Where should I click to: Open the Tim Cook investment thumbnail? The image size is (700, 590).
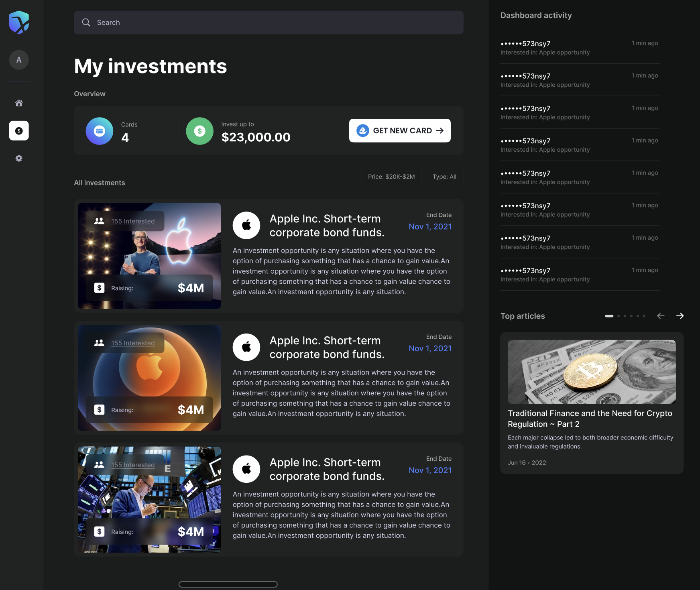point(149,256)
